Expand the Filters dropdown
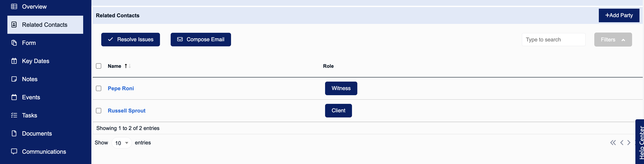The image size is (644, 164). pyautogui.click(x=613, y=40)
